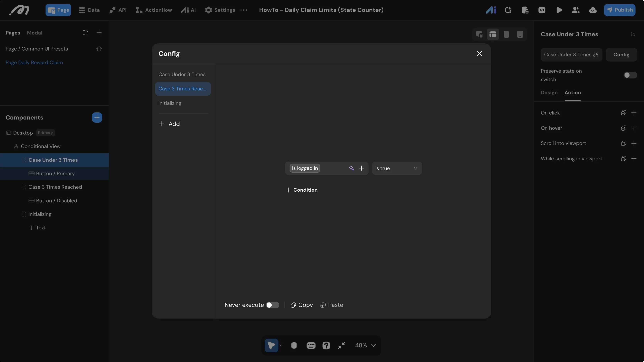
Task: Add a While scrolling in viewport action
Action: (x=634, y=158)
